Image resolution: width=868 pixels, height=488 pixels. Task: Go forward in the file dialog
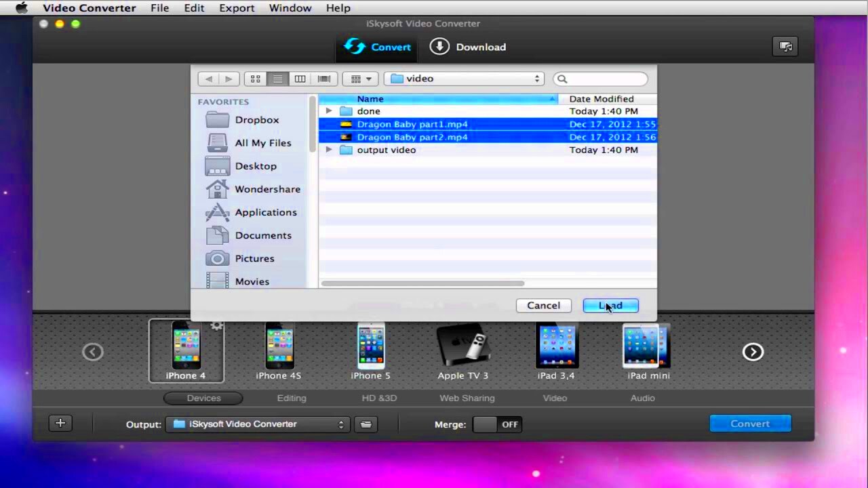(229, 79)
